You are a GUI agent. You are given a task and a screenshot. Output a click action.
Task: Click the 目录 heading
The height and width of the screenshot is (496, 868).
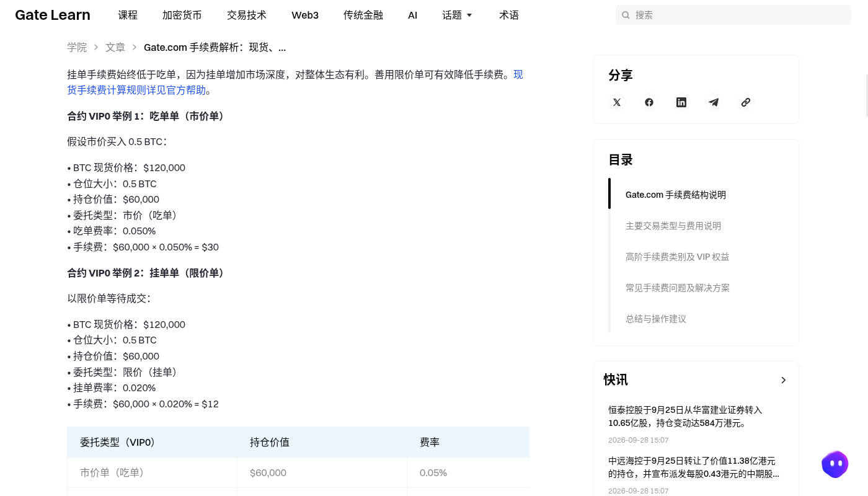coord(621,160)
